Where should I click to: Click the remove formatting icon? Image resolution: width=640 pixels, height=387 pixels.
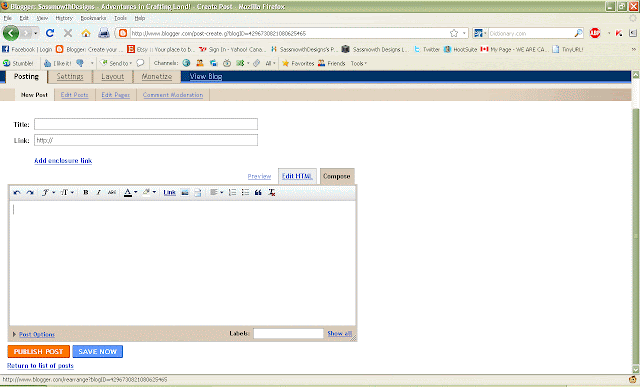point(271,193)
